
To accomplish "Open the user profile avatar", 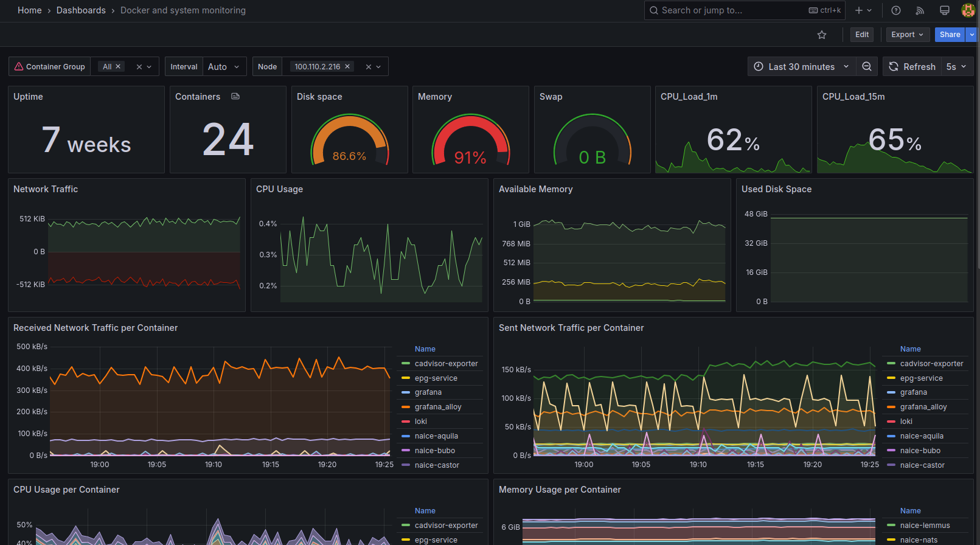I will (x=967, y=10).
